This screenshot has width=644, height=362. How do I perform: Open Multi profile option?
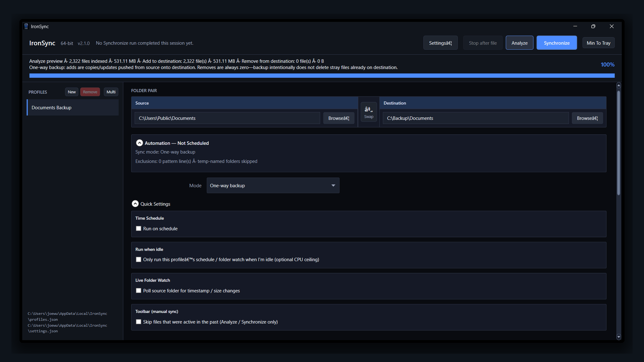pyautogui.click(x=111, y=92)
